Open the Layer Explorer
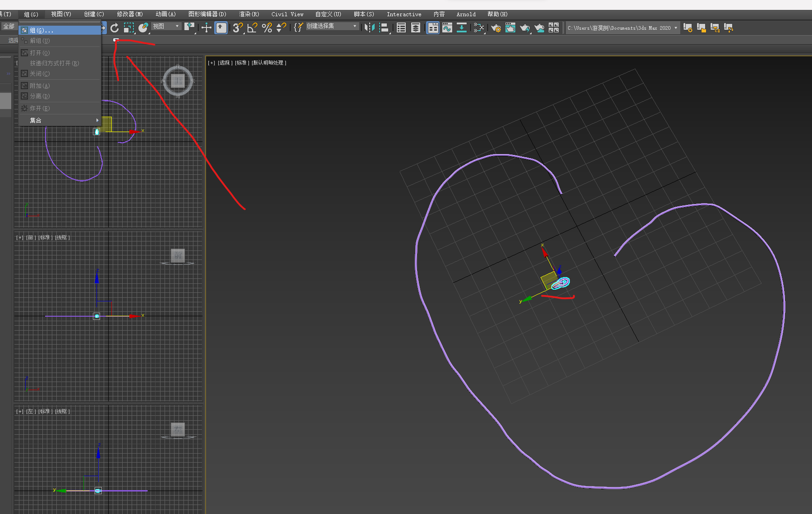Screen dimensions: 812x514 (x=416, y=28)
